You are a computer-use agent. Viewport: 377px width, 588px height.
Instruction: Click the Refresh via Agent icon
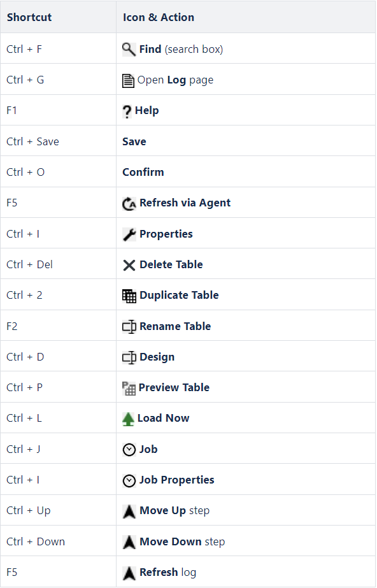point(129,204)
